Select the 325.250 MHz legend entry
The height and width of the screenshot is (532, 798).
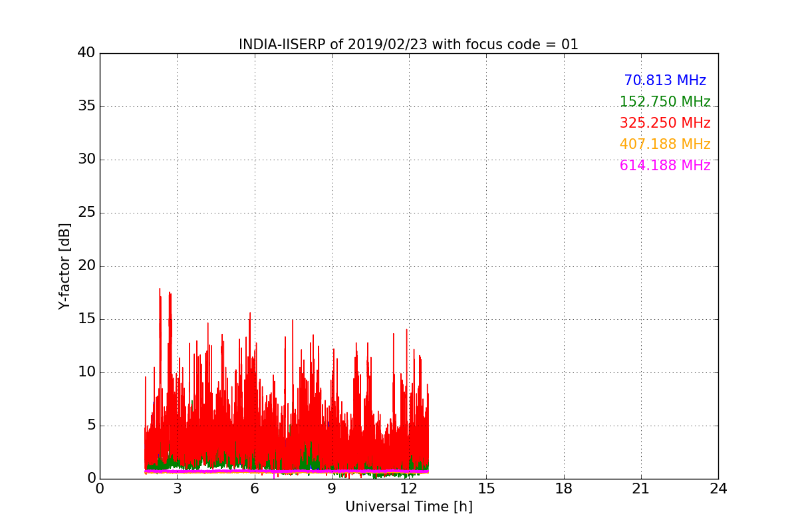pos(665,123)
